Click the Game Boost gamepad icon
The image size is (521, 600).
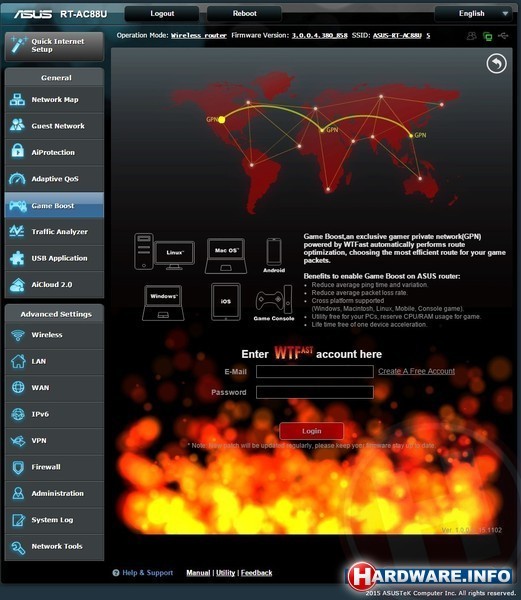click(18, 205)
